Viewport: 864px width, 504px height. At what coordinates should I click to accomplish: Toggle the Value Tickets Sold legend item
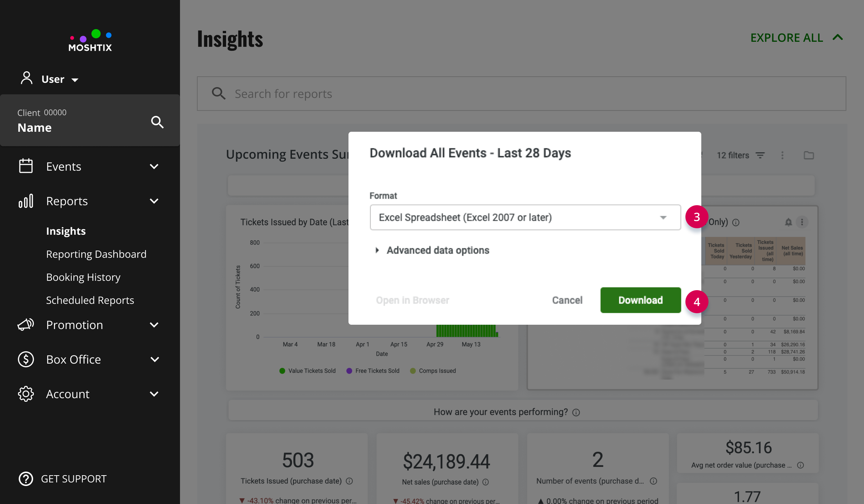307,371
